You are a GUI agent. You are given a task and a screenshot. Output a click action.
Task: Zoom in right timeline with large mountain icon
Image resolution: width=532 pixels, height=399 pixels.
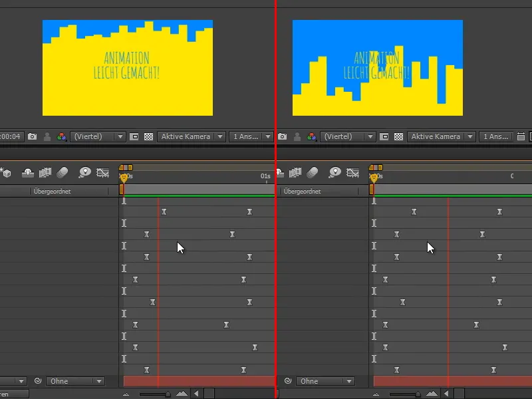(432, 394)
